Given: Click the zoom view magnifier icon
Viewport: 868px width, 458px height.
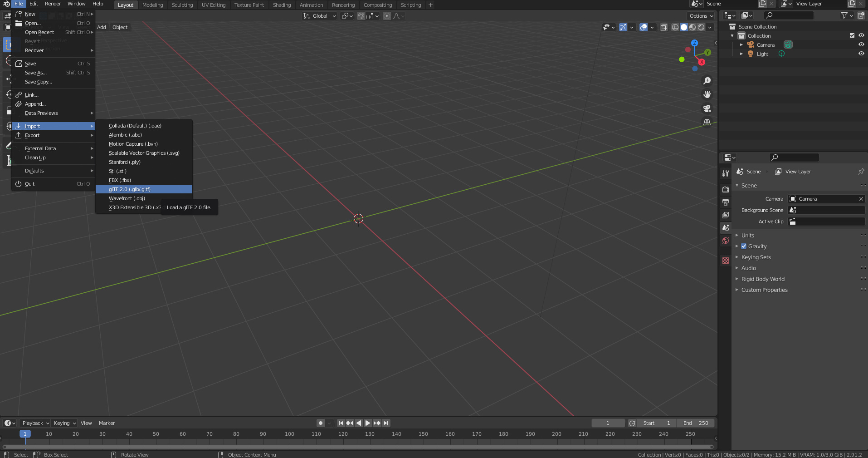Looking at the screenshot, I should click(x=707, y=81).
